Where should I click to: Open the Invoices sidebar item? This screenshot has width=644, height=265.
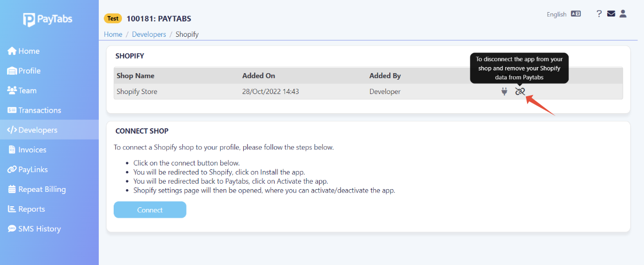pos(49,150)
